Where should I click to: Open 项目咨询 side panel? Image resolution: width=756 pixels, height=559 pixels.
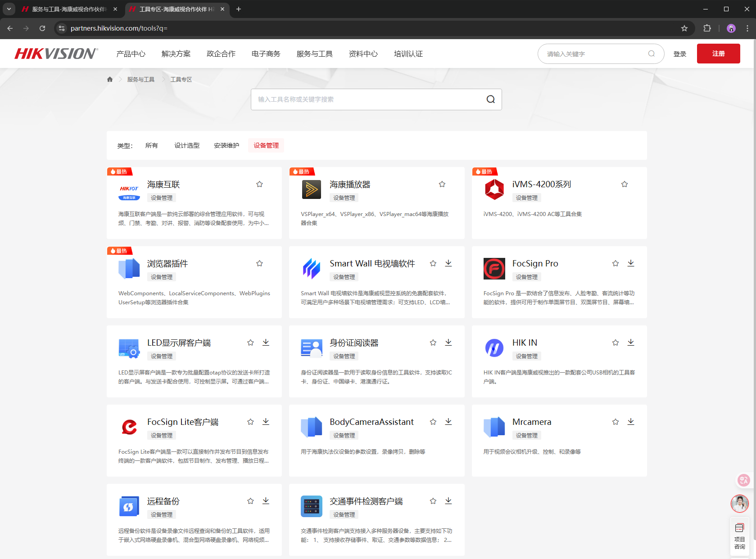(x=740, y=536)
